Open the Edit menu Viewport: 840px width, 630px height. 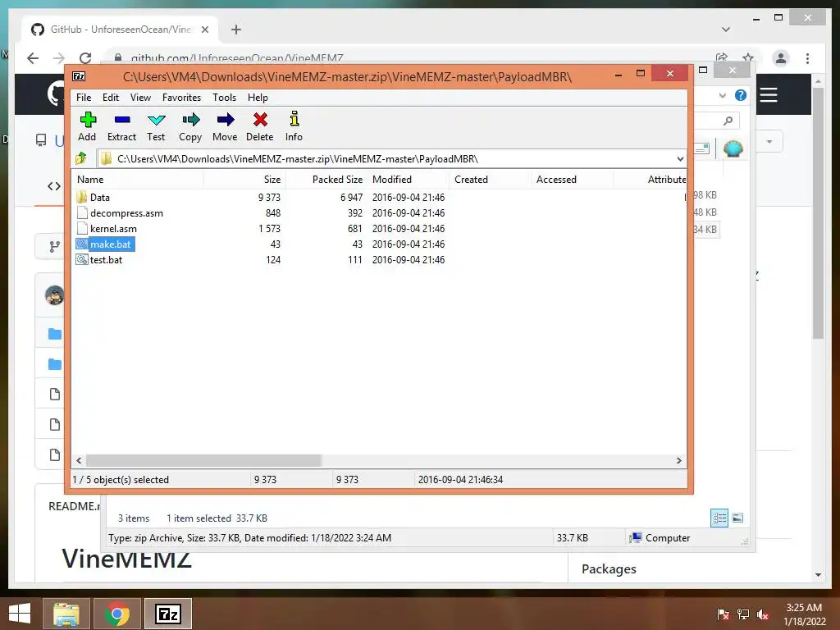111,98
